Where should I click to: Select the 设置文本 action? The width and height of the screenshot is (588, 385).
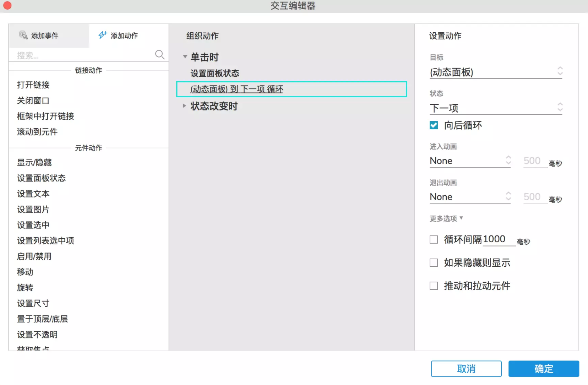point(33,194)
